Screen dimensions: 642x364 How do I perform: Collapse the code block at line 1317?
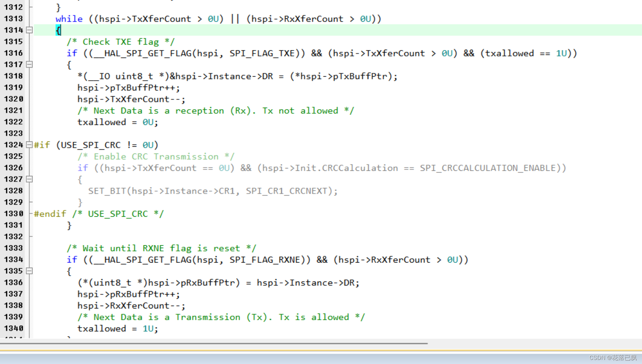[29, 65]
